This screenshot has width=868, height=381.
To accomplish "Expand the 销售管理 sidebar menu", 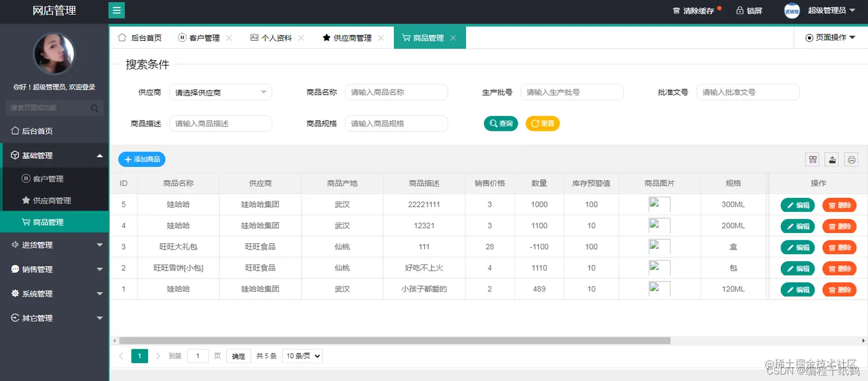I will 55,269.
